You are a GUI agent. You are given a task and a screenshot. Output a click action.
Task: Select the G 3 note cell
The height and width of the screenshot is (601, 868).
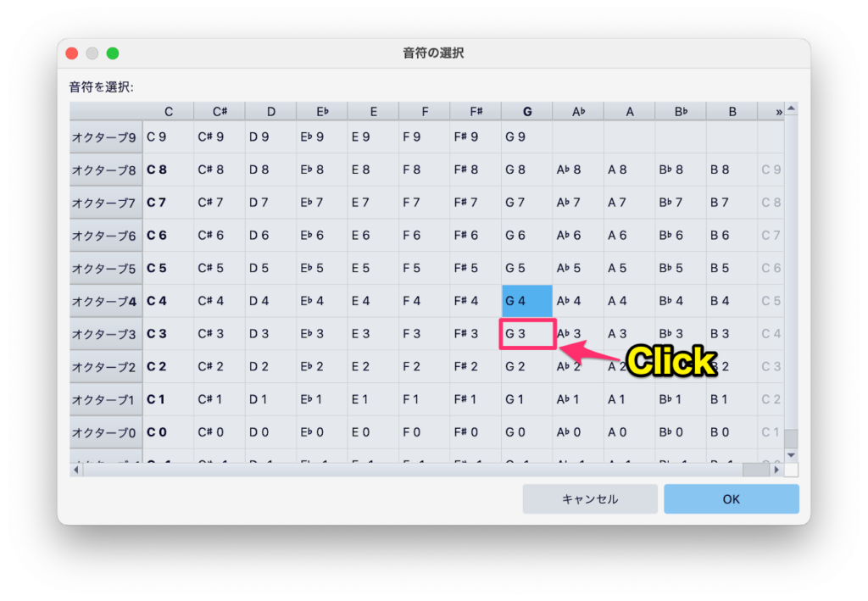(526, 334)
